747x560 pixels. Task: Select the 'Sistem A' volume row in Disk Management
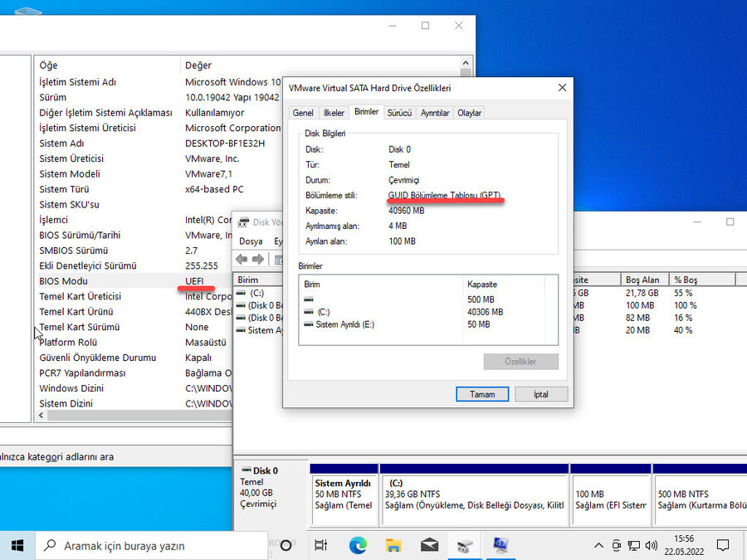[259, 330]
